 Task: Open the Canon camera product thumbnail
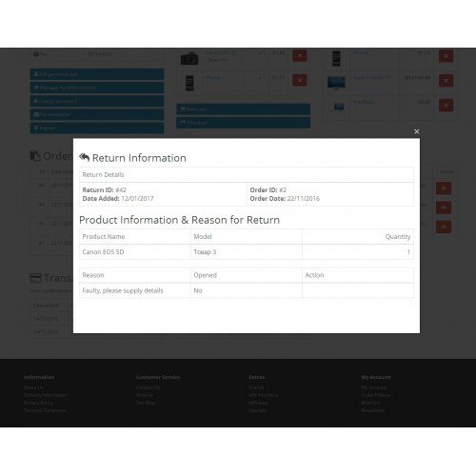click(x=189, y=58)
